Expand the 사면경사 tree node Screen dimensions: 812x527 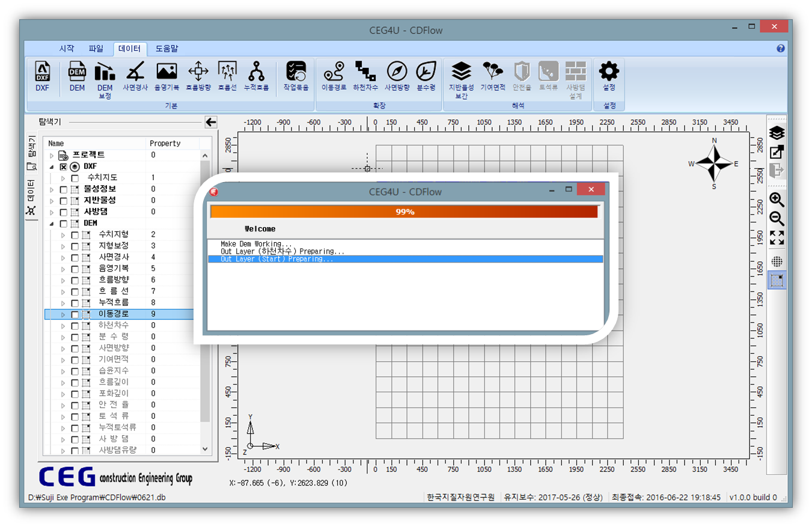tap(63, 258)
